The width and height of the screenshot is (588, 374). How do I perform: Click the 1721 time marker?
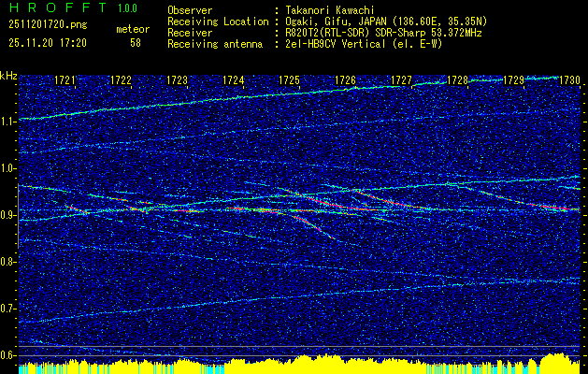click(x=65, y=80)
